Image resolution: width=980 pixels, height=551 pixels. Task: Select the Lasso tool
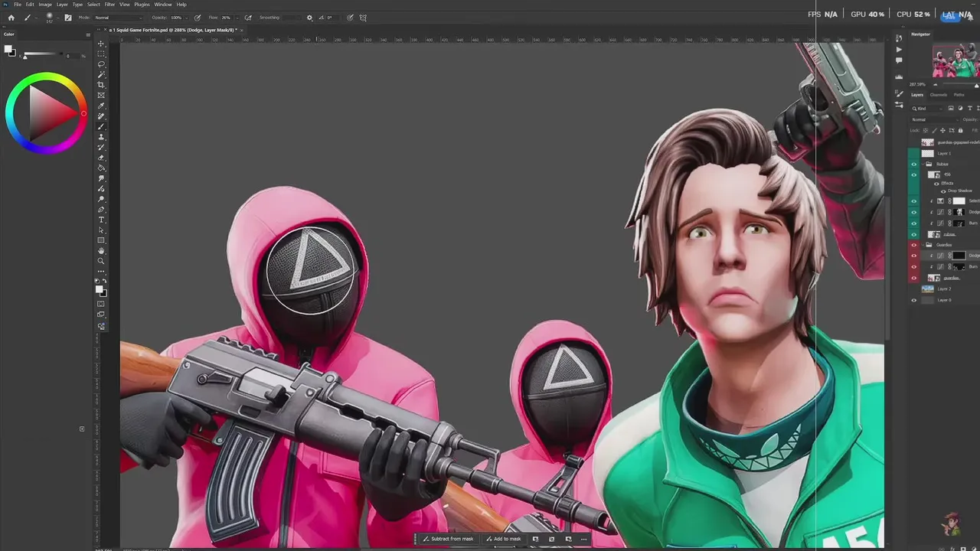[x=101, y=64]
